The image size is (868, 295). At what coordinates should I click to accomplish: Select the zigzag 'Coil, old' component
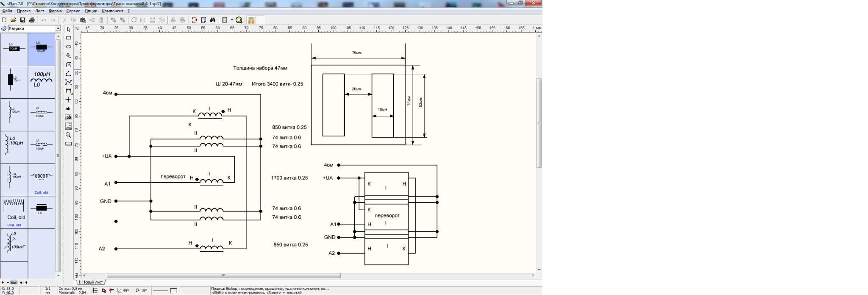(14, 212)
